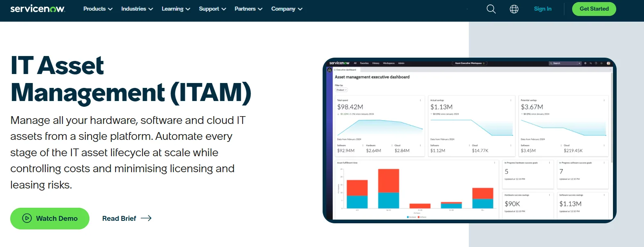Expand the Industries menu
This screenshot has width=644, height=247.
point(137,9)
